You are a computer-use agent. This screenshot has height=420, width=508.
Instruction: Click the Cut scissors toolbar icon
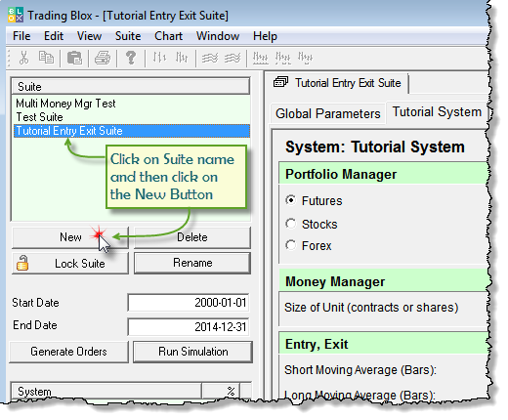click(x=23, y=58)
